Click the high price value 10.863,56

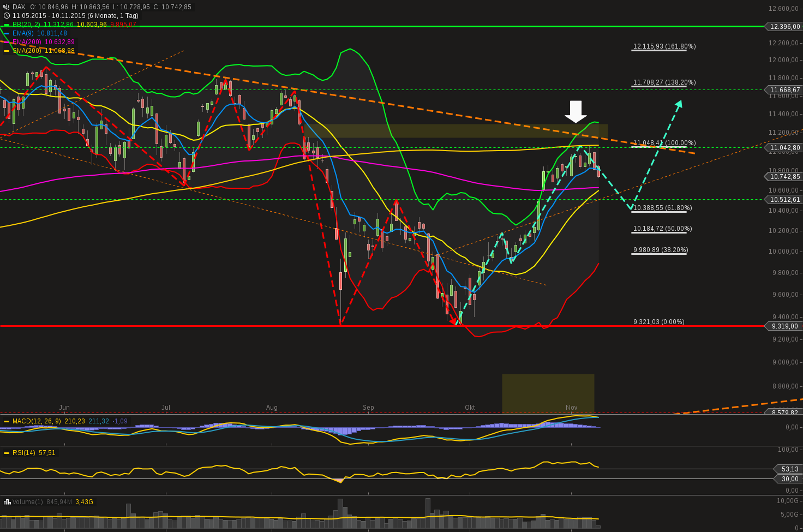click(94, 7)
